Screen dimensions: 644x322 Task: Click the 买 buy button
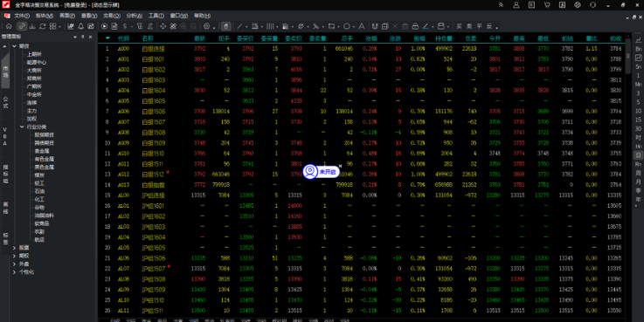pyautogui.click(x=459, y=26)
